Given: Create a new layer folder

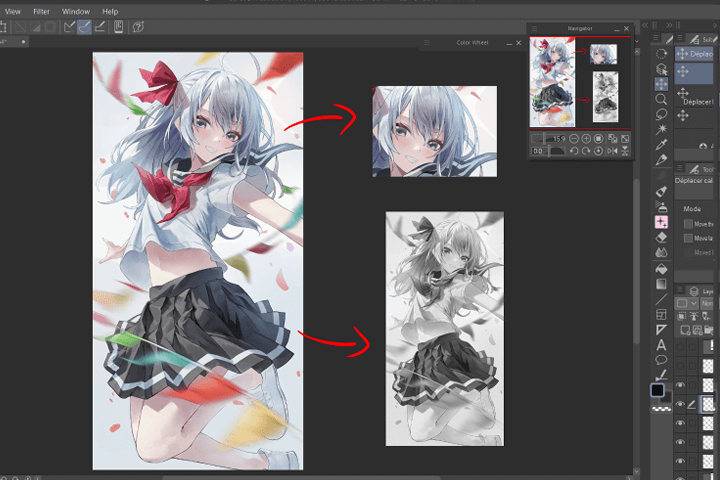Looking at the screenshot, I should tap(709, 330).
